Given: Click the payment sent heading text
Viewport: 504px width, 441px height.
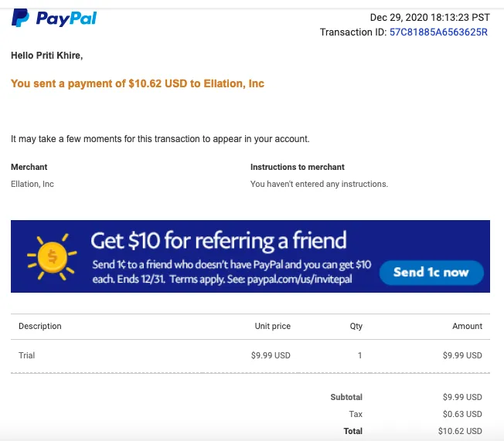Looking at the screenshot, I should tap(138, 83).
